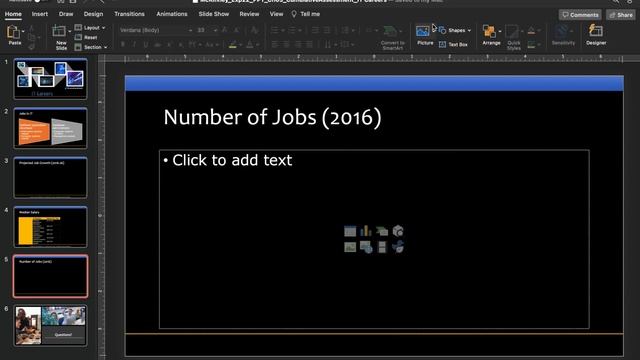Open the Designer pane
Viewport: 640px width, 360px height.
point(596,35)
